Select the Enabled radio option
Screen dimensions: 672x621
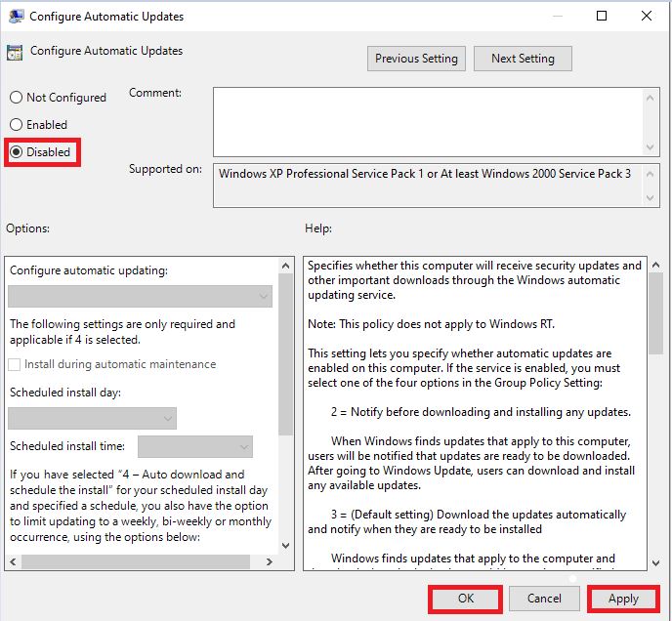tap(38, 125)
